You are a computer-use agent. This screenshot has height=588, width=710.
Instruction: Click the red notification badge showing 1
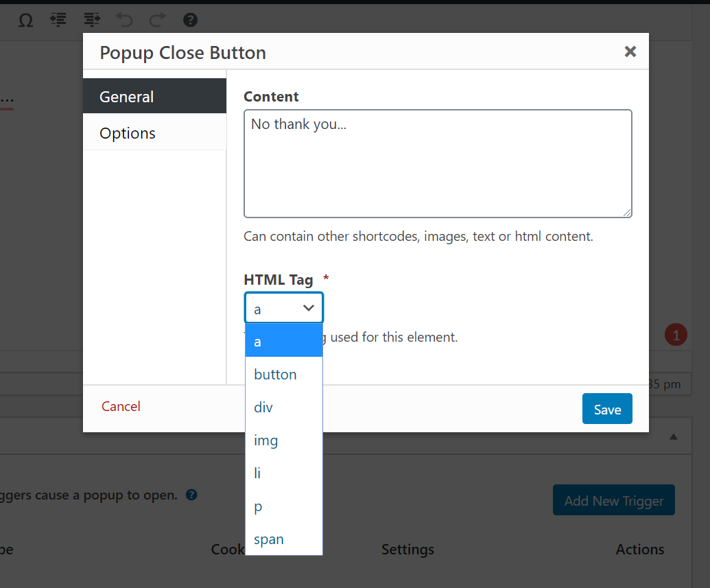click(676, 334)
